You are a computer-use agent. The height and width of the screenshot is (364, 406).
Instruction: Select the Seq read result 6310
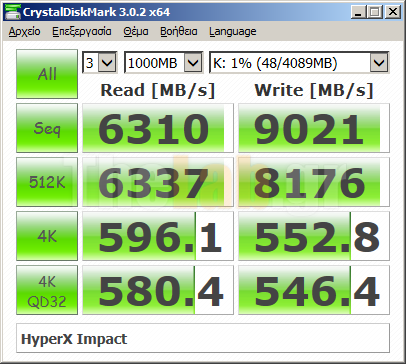tap(158, 128)
